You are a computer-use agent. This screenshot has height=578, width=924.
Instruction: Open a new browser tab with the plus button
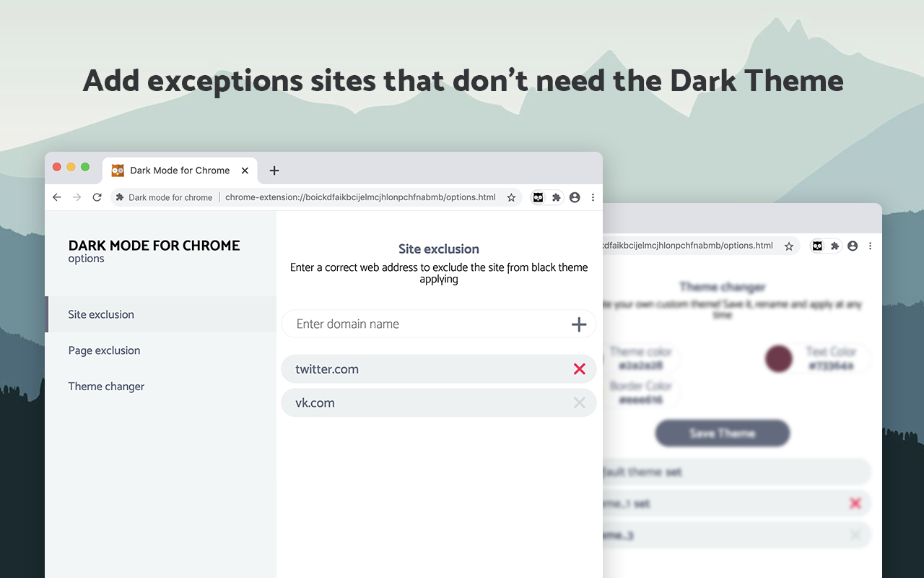274,171
